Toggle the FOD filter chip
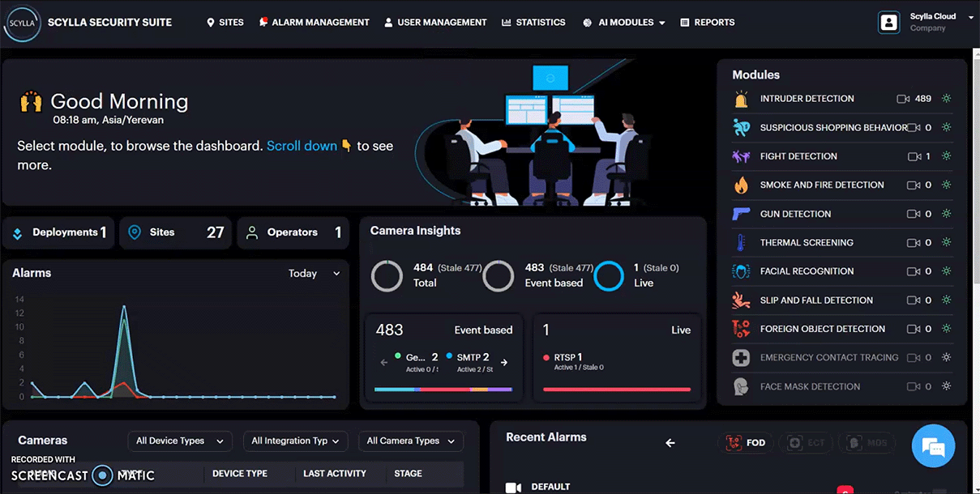The image size is (980, 494). [x=746, y=443]
